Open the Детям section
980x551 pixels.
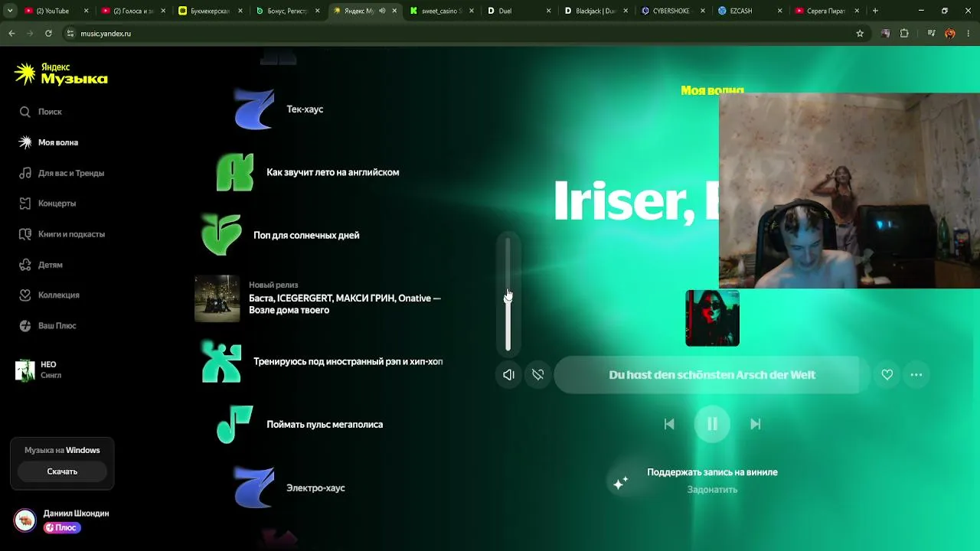(41, 265)
